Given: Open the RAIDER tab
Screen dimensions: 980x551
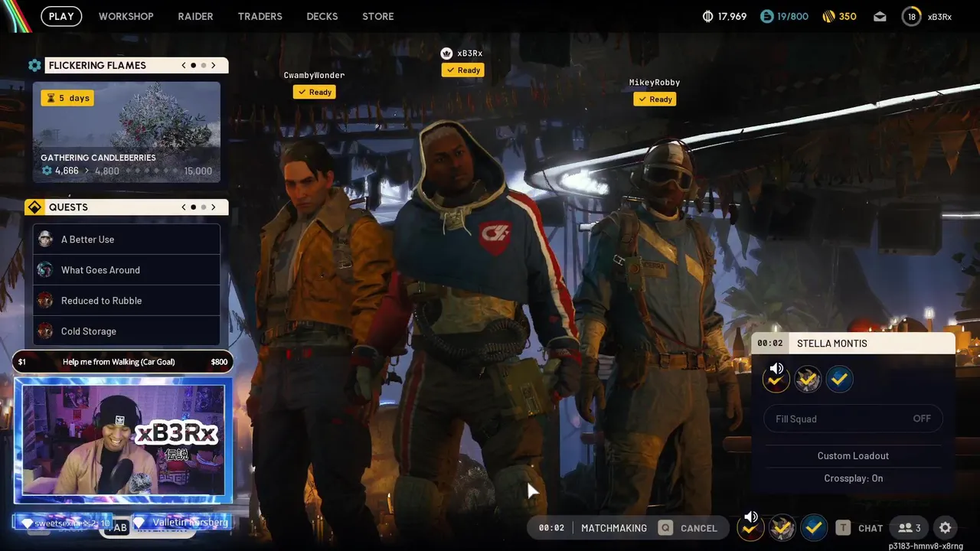Looking at the screenshot, I should (195, 16).
